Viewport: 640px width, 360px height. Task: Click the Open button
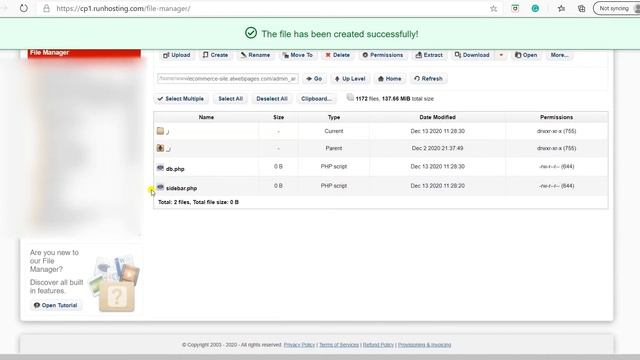pos(526,55)
